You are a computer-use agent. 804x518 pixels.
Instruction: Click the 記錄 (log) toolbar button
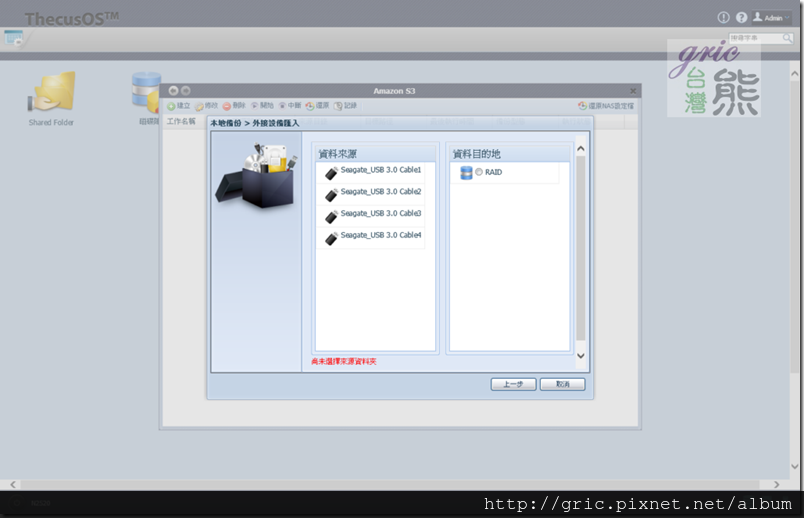pos(345,106)
